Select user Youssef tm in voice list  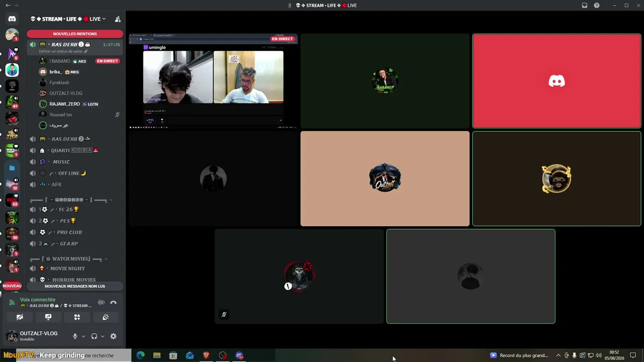[x=79, y=115]
